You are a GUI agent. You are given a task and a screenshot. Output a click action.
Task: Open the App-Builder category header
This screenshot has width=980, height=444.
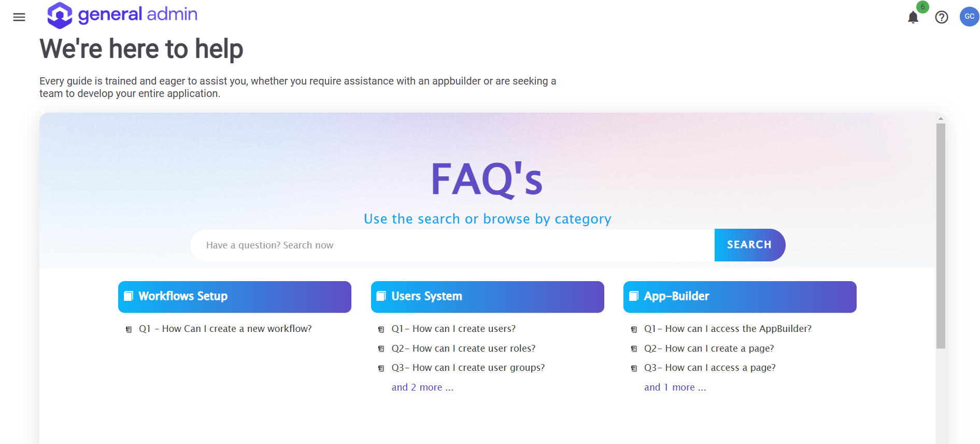(x=740, y=297)
